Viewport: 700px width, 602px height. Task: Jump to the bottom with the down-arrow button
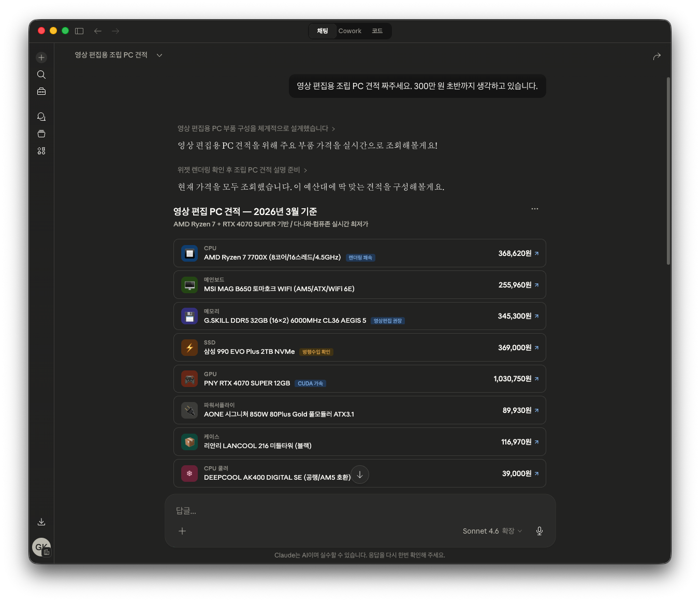[x=360, y=475]
